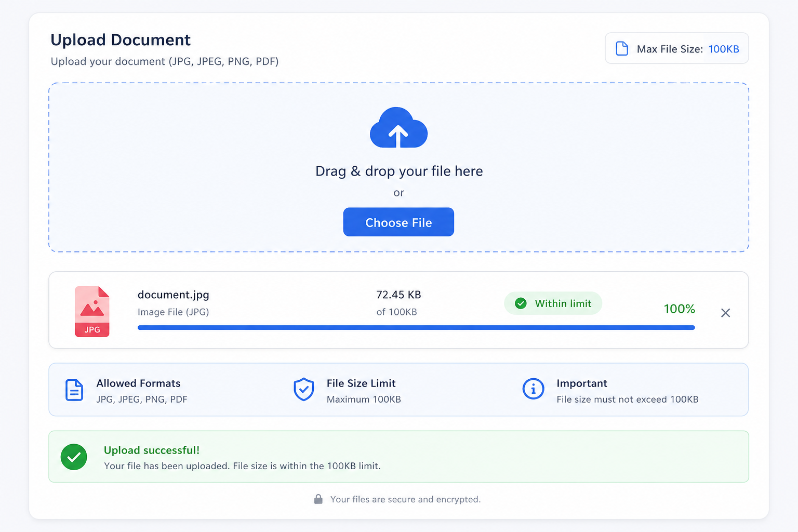The image size is (798, 532).
Task: Click the 72.45 KB file size text
Action: (398, 295)
